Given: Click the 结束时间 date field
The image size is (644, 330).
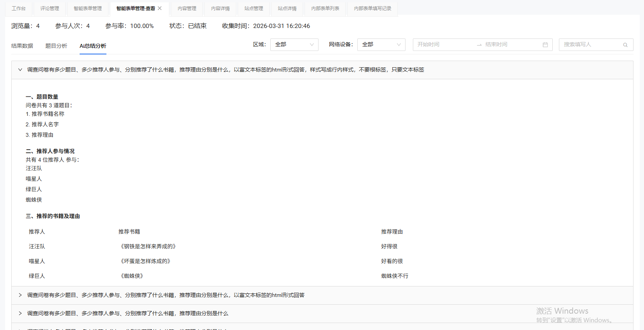Looking at the screenshot, I should click(x=509, y=45).
